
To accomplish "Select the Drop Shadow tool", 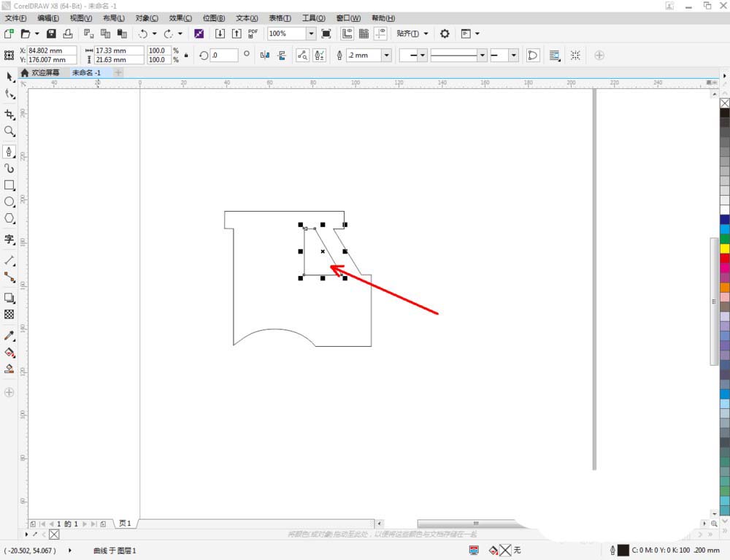I will coord(9,298).
